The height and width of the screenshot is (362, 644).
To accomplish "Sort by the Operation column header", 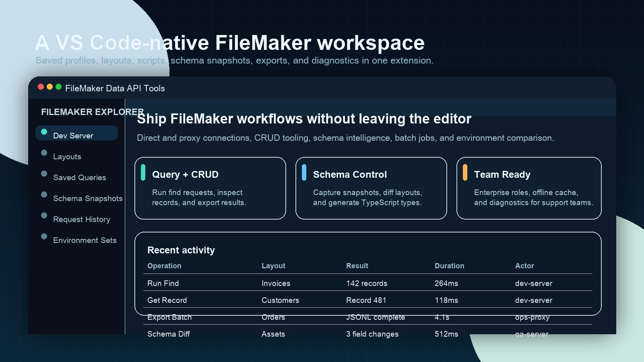I will [x=164, y=266].
